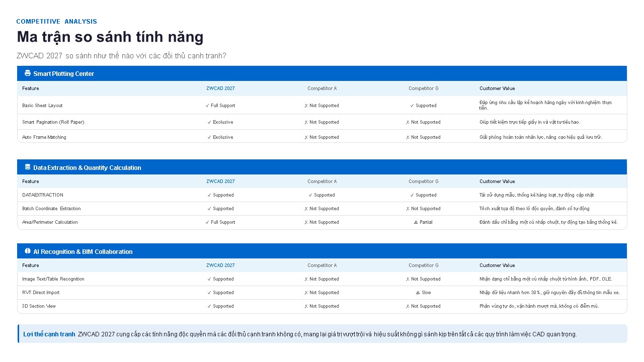Click ZWCAD's "Supported" for 3D Section View
Screen dimensions: 644x362
tap(220, 306)
